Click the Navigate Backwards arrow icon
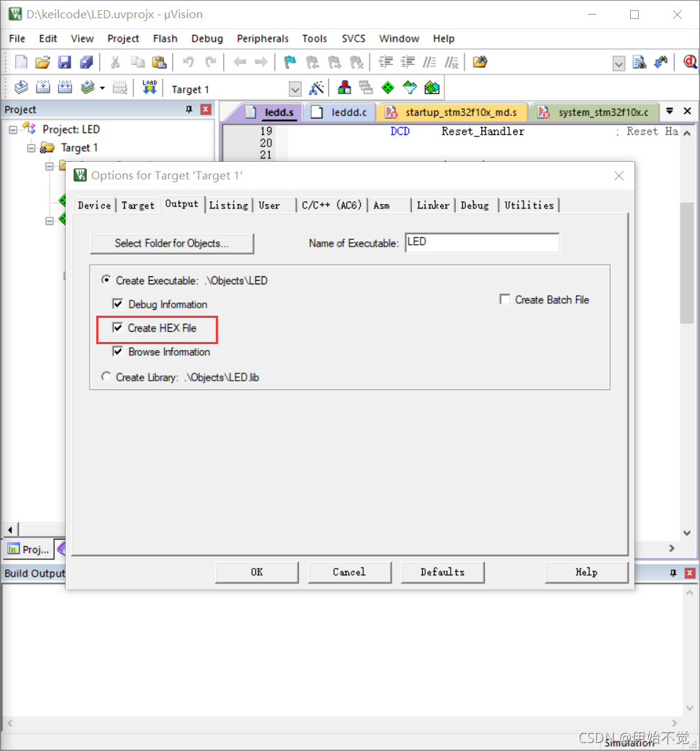The width and height of the screenshot is (700, 751). (x=240, y=62)
